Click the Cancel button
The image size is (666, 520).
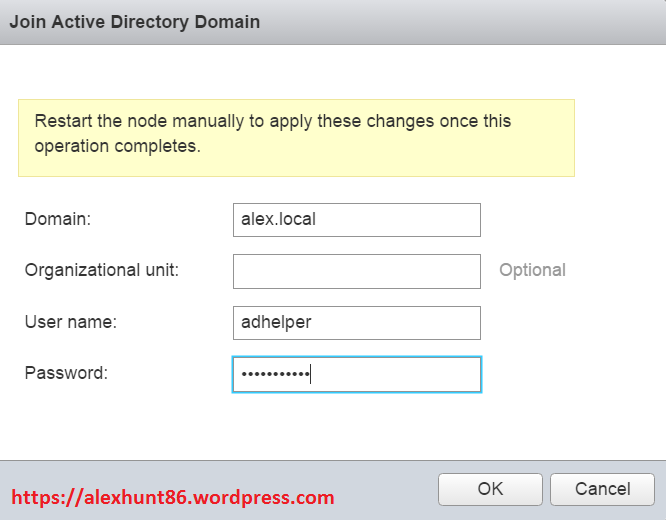pyautogui.click(x=602, y=489)
